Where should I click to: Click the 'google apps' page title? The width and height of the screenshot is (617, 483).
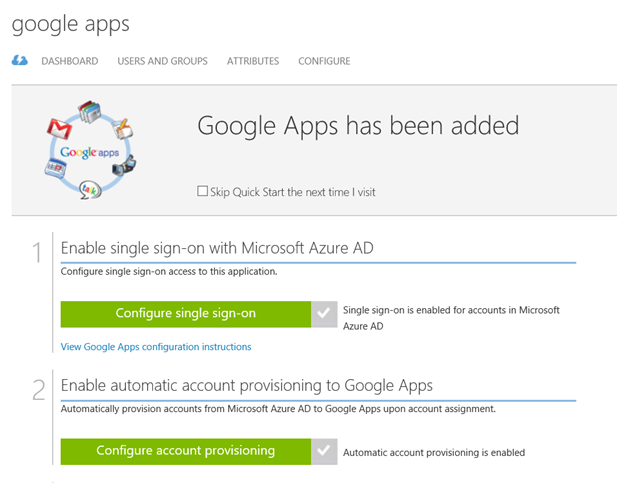pyautogui.click(x=70, y=24)
